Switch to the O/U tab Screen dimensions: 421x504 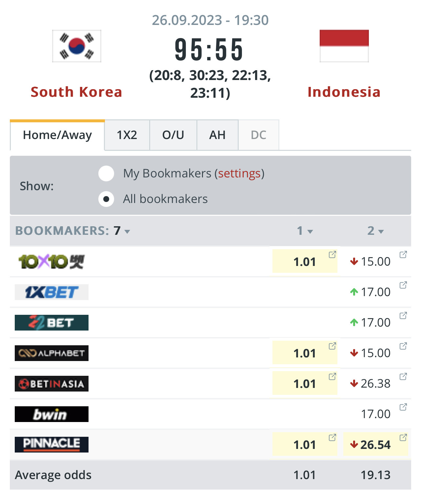173,135
